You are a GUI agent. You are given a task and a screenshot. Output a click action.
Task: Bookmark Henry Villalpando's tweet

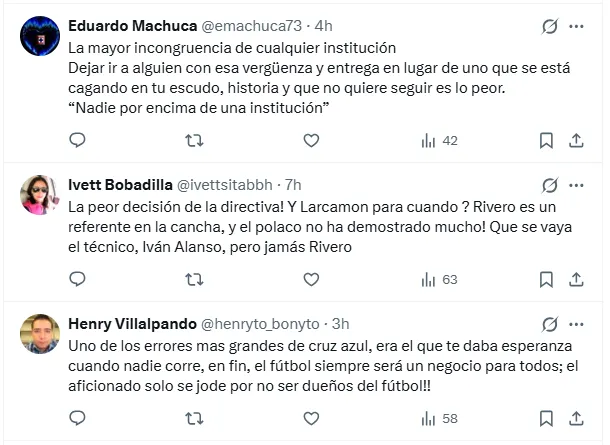click(x=547, y=419)
